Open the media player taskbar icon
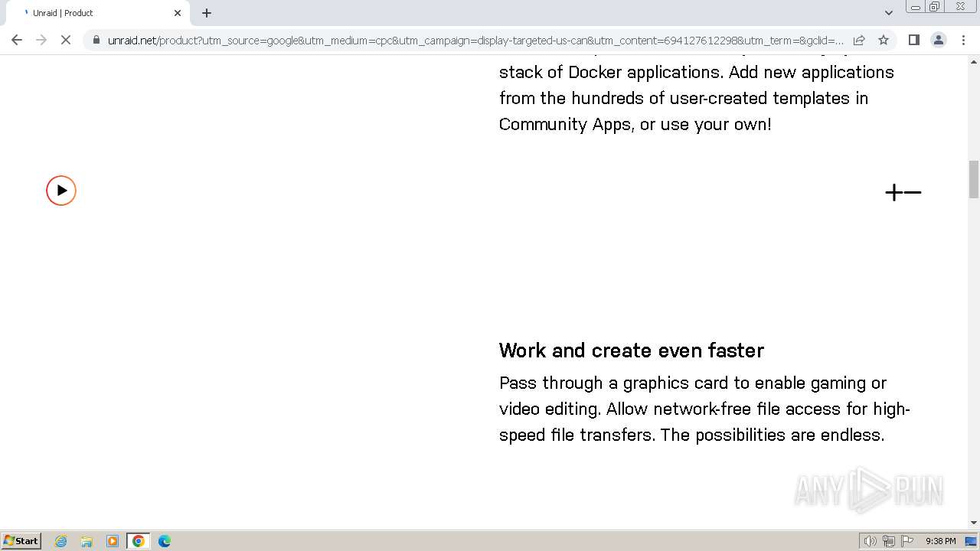980x551 pixels. [113, 541]
